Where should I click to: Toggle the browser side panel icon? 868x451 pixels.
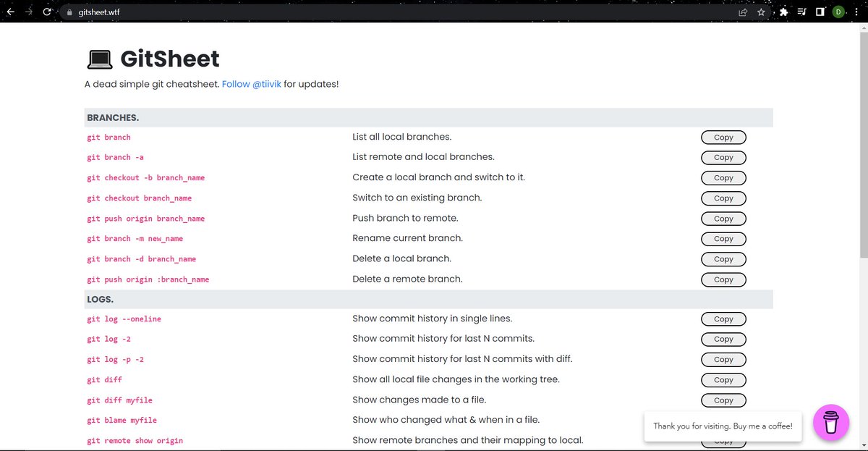[x=820, y=12]
